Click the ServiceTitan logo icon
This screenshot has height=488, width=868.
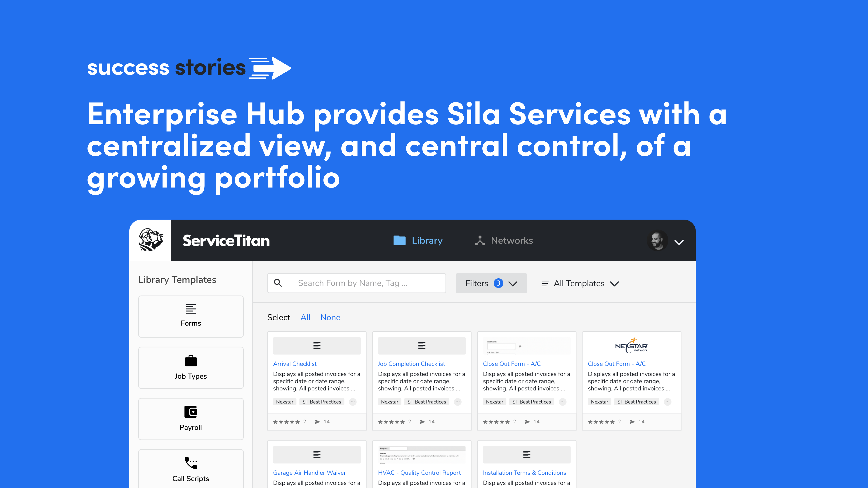[151, 240]
